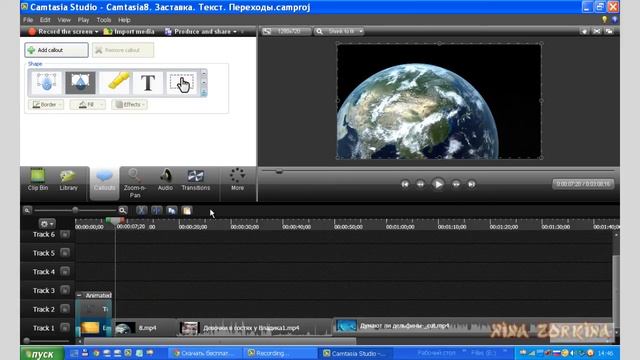The width and height of the screenshot is (640, 360).
Task: Jump to the previous clip in preview
Action: [405, 184]
